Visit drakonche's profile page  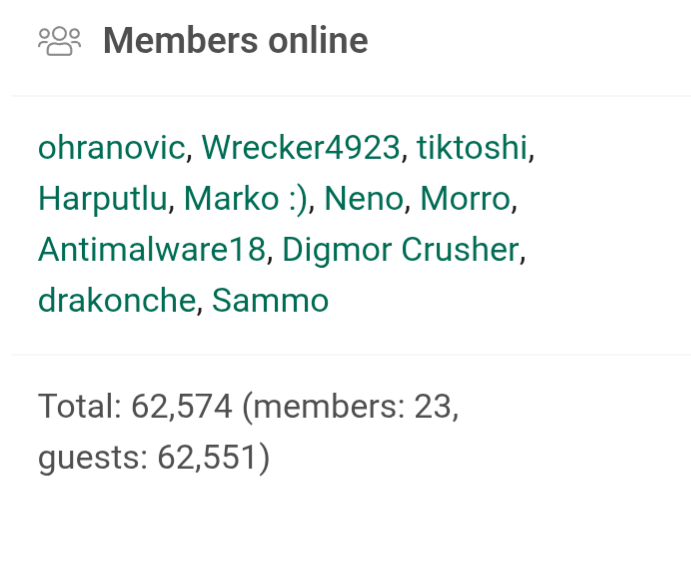click(x=117, y=299)
